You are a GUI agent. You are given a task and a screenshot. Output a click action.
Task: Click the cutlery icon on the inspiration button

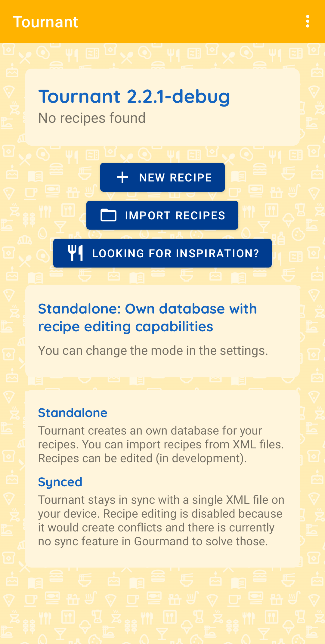coord(76,253)
